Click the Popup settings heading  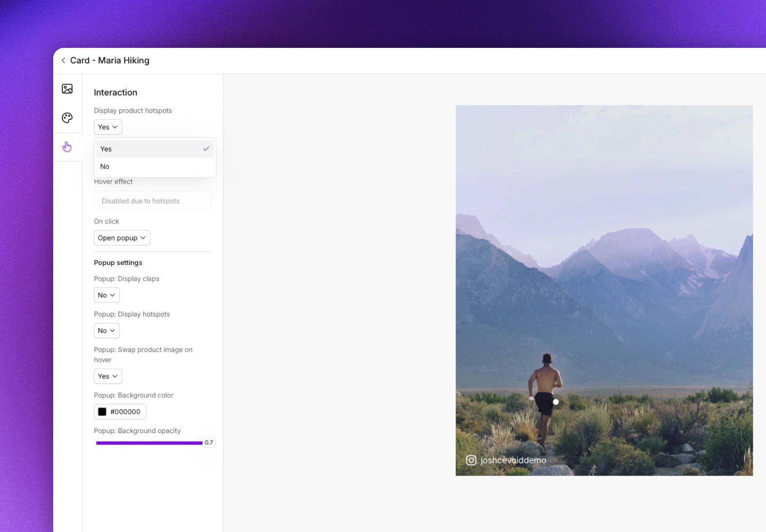coord(118,263)
